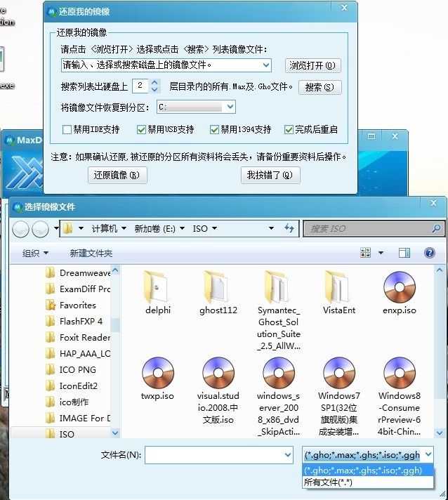The image size is (448, 500).
Task: Disable IDE support checkbox
Action: pos(67,129)
